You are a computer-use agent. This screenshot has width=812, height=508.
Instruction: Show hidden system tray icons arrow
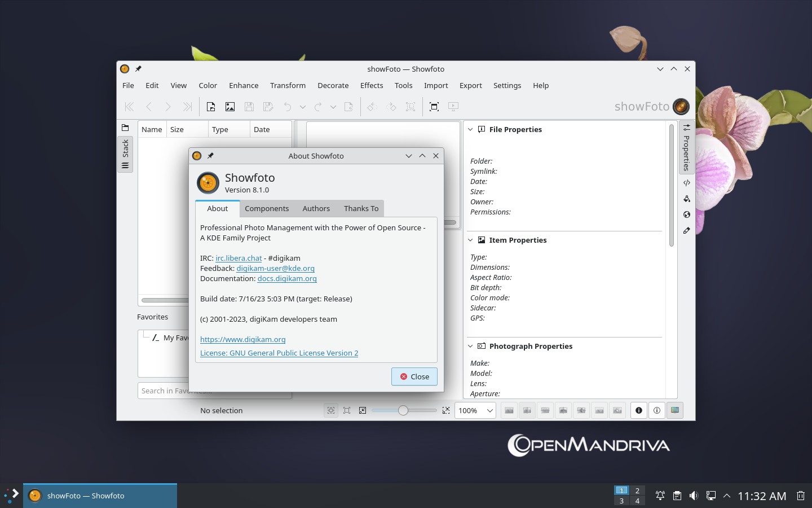pos(727,496)
